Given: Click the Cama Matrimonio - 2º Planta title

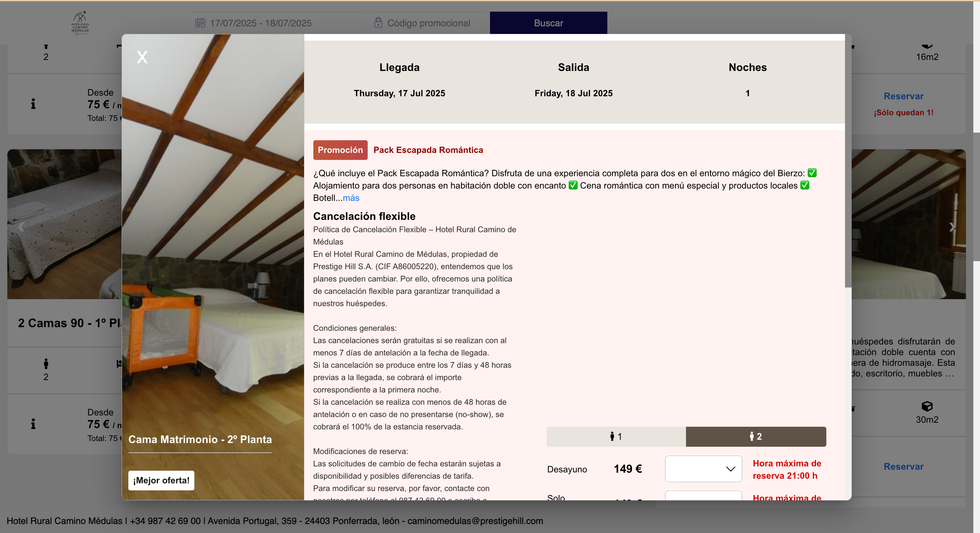Looking at the screenshot, I should 200,439.
